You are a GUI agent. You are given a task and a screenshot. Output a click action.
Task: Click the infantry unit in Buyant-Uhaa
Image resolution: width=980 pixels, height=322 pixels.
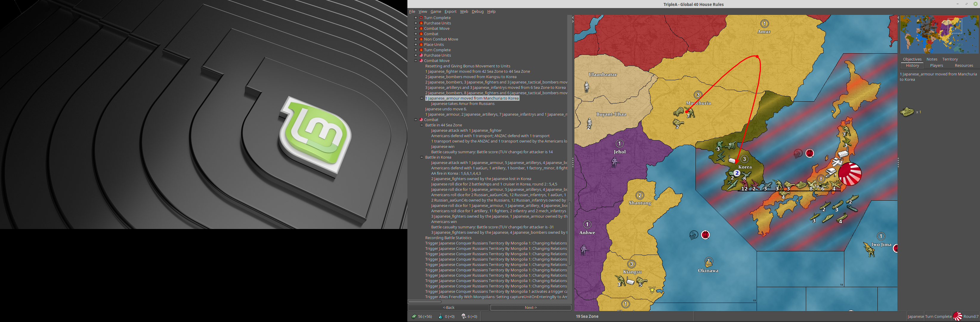tap(589, 123)
